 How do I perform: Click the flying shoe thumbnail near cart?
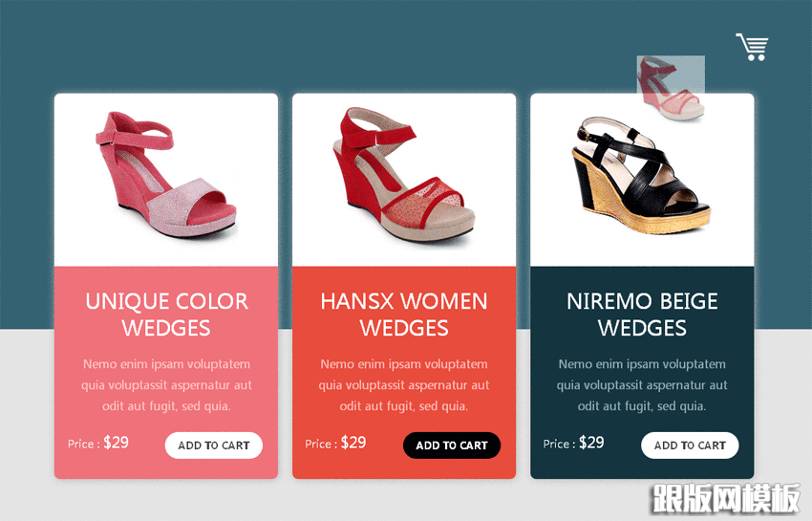671,88
